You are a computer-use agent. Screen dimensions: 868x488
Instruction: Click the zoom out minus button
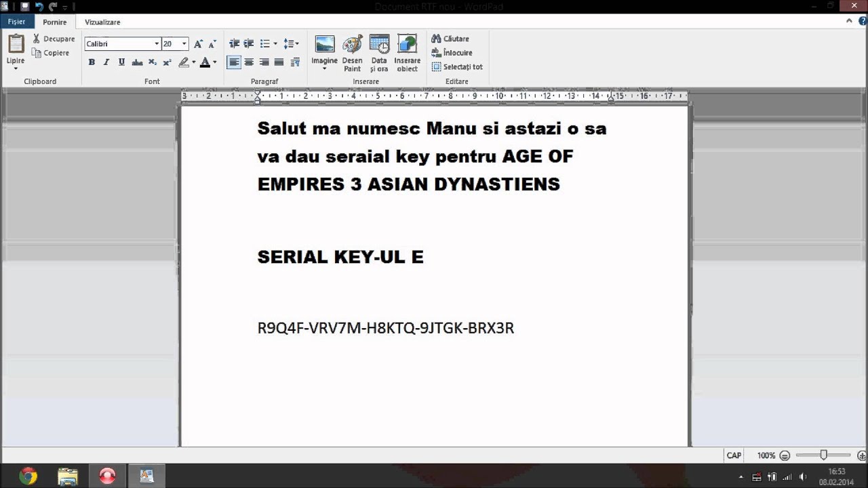click(x=785, y=455)
